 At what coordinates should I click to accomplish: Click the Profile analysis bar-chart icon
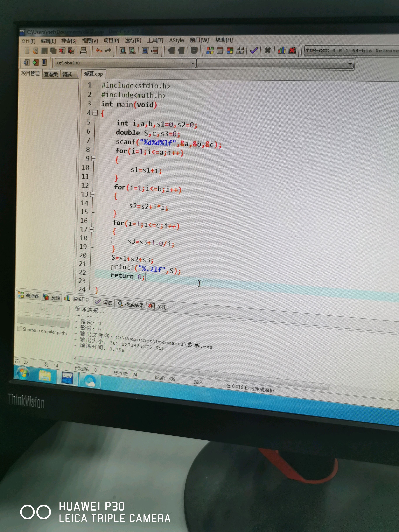coord(282,50)
